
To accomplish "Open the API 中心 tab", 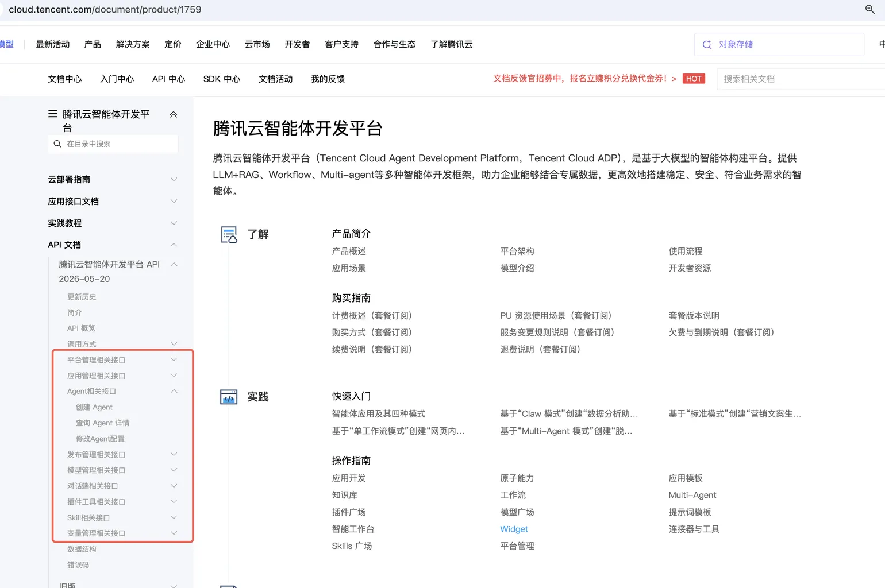I will (x=168, y=79).
